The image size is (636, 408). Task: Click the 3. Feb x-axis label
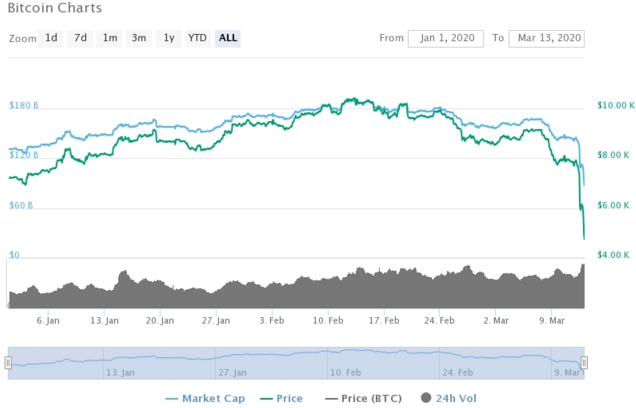point(272,320)
